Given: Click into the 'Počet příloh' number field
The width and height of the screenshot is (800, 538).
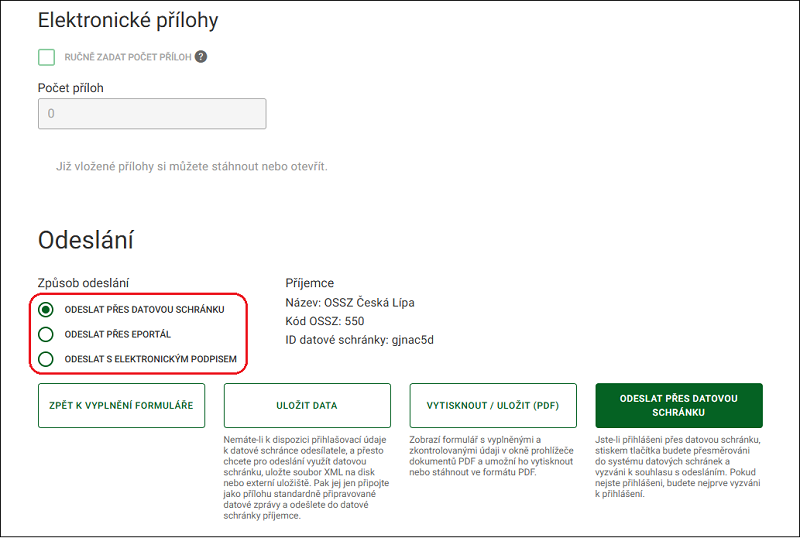Looking at the screenshot, I should click(152, 113).
